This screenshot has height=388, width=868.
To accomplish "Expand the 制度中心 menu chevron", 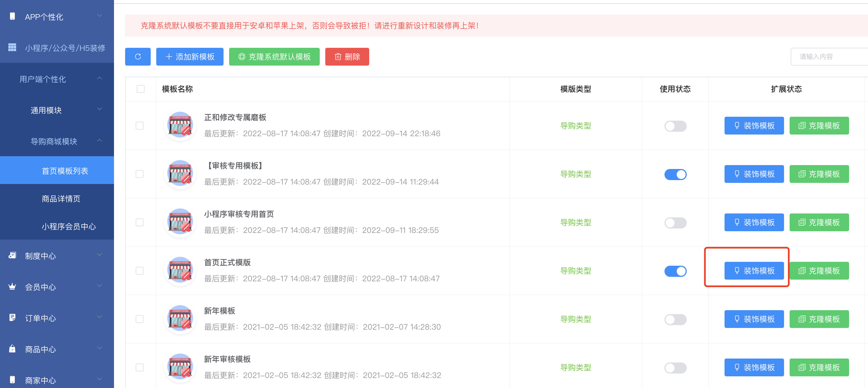I will point(100,255).
